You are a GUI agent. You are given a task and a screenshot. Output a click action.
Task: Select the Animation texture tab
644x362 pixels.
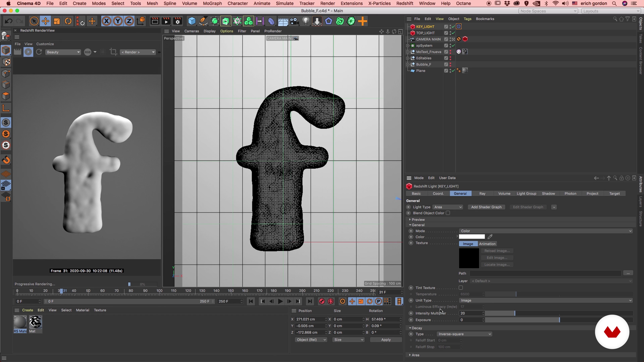[x=487, y=244]
